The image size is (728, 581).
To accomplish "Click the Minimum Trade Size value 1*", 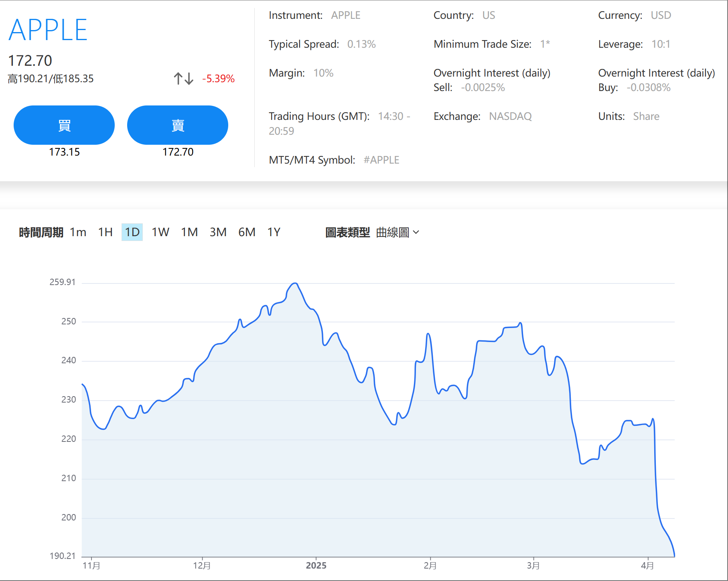I will 545,44.
